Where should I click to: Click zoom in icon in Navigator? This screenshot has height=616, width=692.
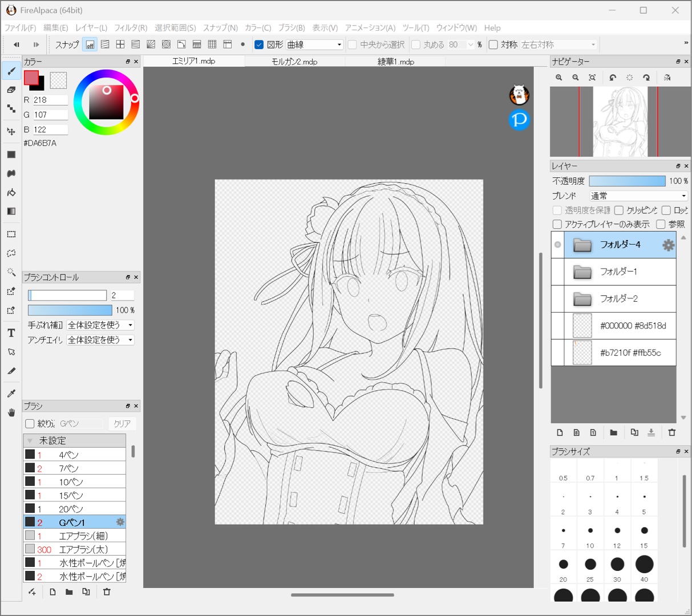click(x=559, y=78)
